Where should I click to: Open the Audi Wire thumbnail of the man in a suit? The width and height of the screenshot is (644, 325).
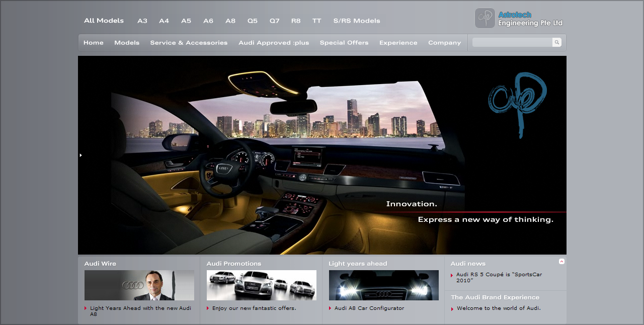pos(139,285)
